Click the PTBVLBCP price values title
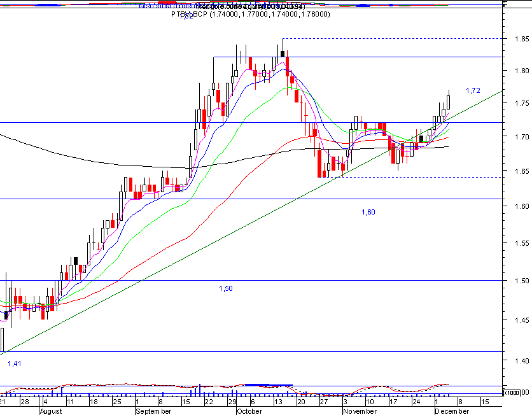 click(250, 14)
